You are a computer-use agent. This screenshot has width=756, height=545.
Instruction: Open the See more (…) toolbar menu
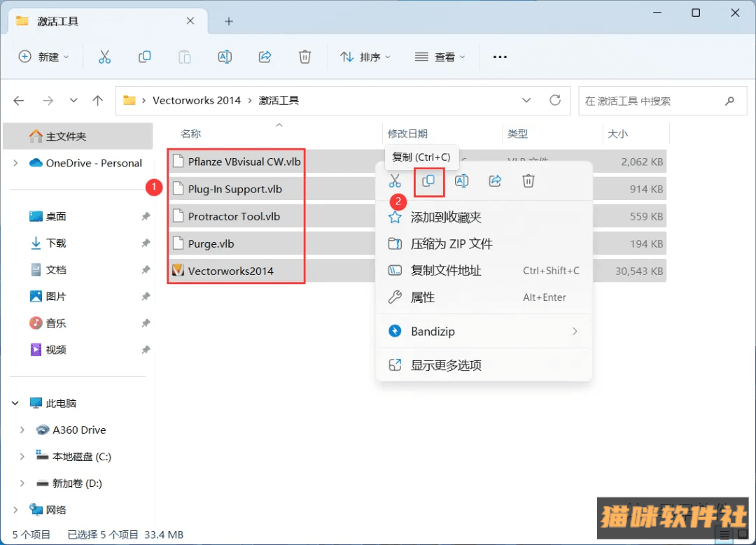pos(500,57)
